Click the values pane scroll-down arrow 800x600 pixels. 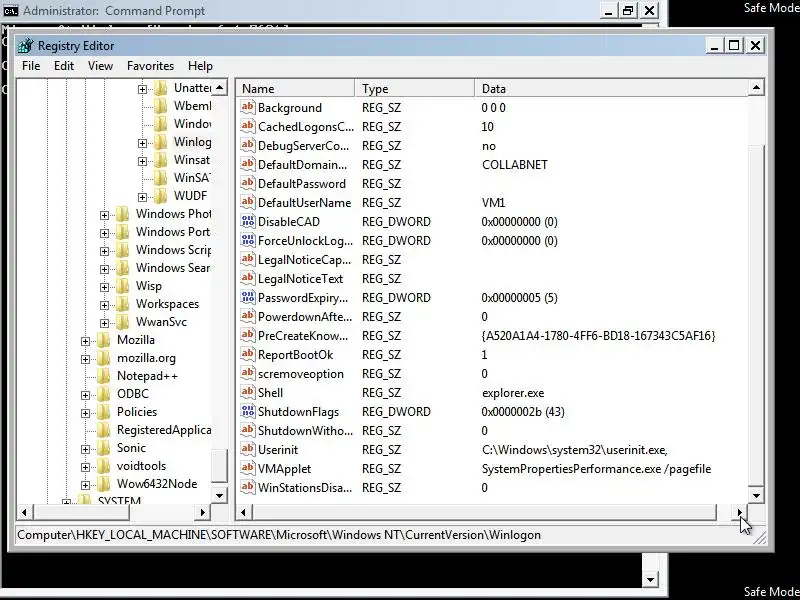pyautogui.click(x=756, y=495)
